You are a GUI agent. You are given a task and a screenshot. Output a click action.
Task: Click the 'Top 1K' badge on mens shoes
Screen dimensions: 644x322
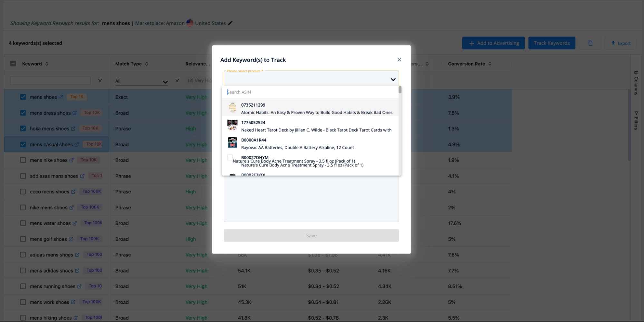pyautogui.click(x=77, y=97)
